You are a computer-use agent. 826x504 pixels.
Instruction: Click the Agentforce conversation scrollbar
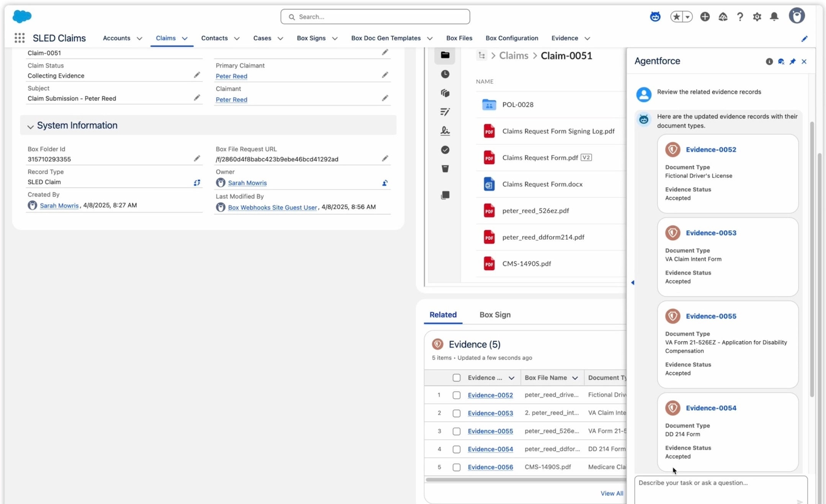(x=812, y=259)
